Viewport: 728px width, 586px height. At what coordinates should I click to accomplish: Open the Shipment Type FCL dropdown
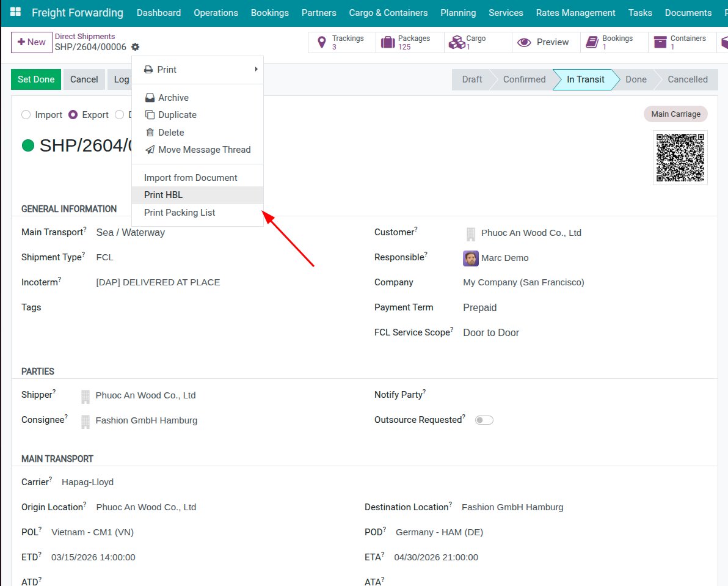[x=105, y=257]
